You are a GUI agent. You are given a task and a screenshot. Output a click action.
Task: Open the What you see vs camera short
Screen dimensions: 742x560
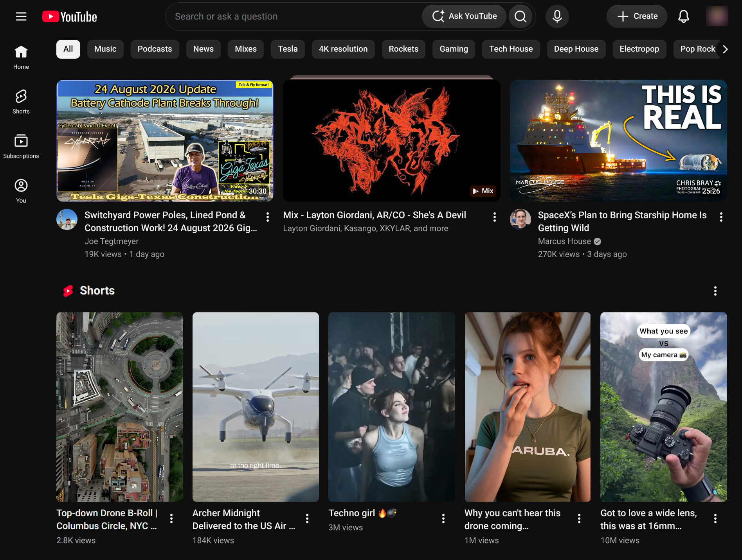coord(664,407)
